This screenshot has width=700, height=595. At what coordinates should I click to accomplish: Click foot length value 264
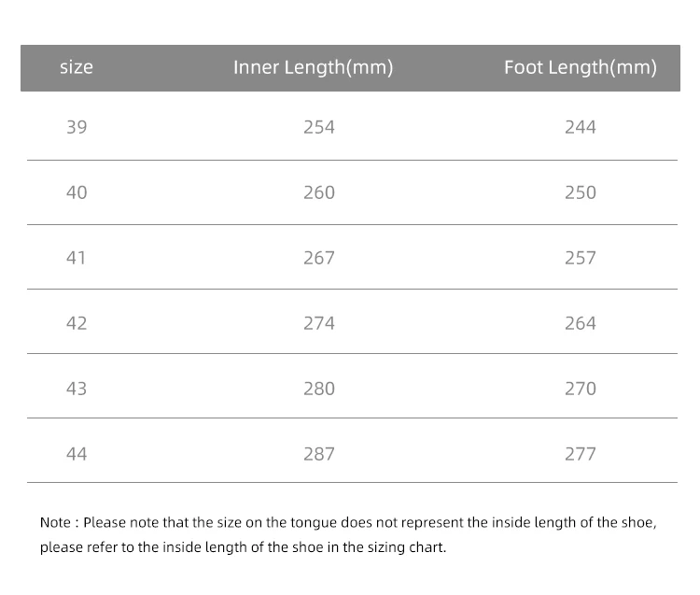580,323
